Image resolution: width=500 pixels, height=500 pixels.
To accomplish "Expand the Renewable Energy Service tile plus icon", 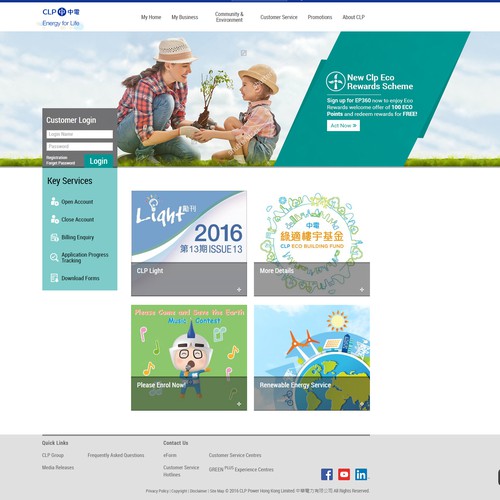I will tap(362, 404).
